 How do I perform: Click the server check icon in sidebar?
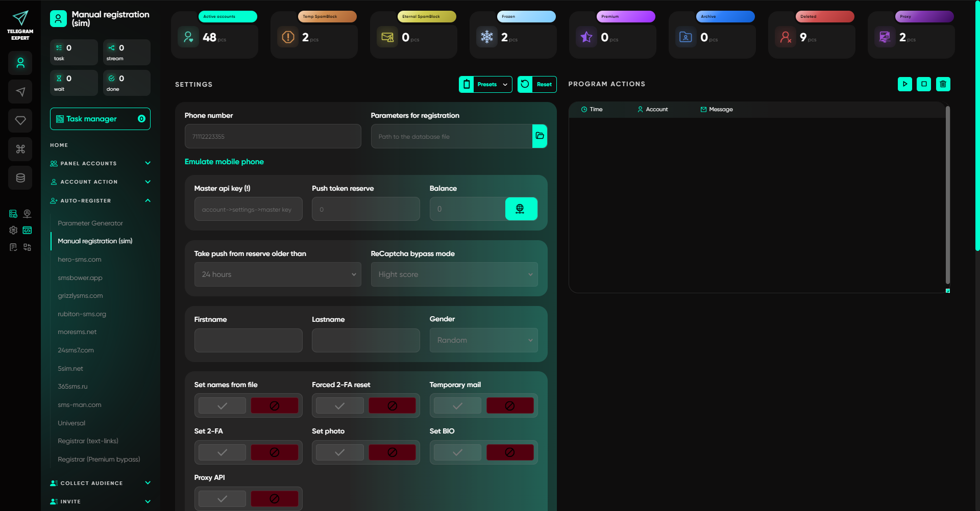[x=13, y=214]
